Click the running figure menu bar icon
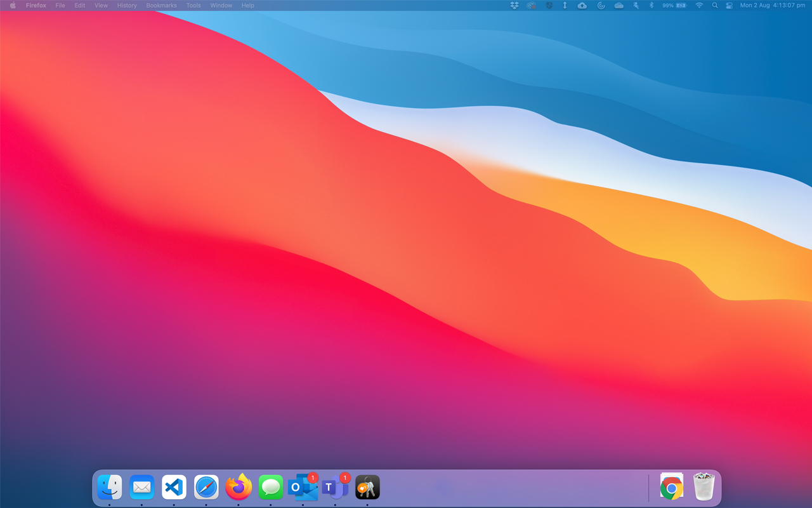This screenshot has height=508, width=812. 636,5
